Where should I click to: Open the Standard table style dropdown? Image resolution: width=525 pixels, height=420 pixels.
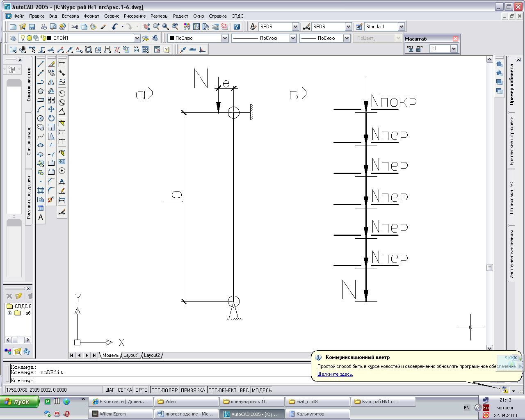[401, 27]
